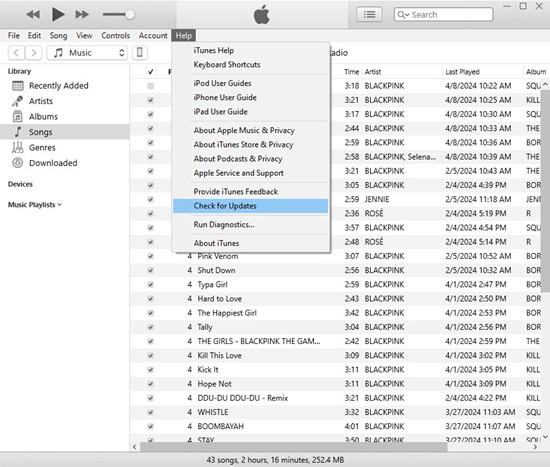Click the Artists microphone icon
This screenshot has width=550, height=467.
pyautogui.click(x=18, y=101)
